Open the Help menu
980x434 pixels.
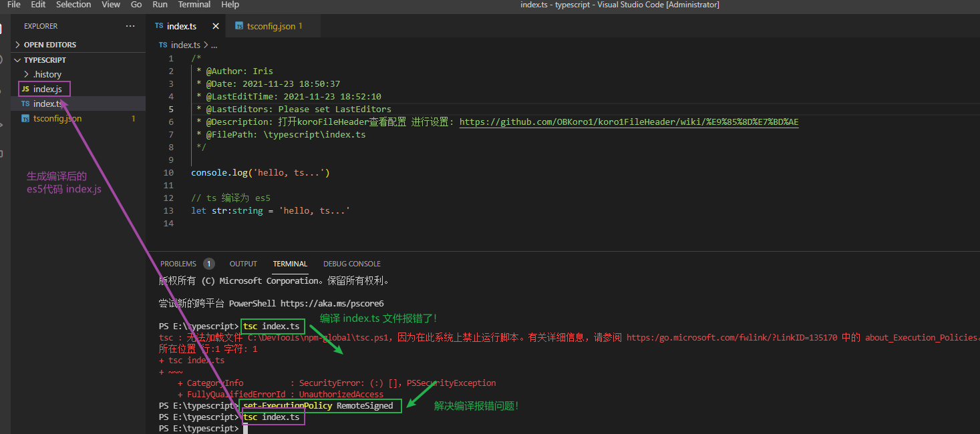pyautogui.click(x=230, y=5)
